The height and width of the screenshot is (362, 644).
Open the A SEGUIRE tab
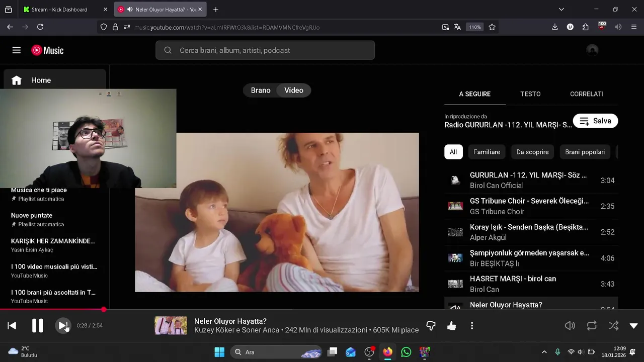coord(474,94)
